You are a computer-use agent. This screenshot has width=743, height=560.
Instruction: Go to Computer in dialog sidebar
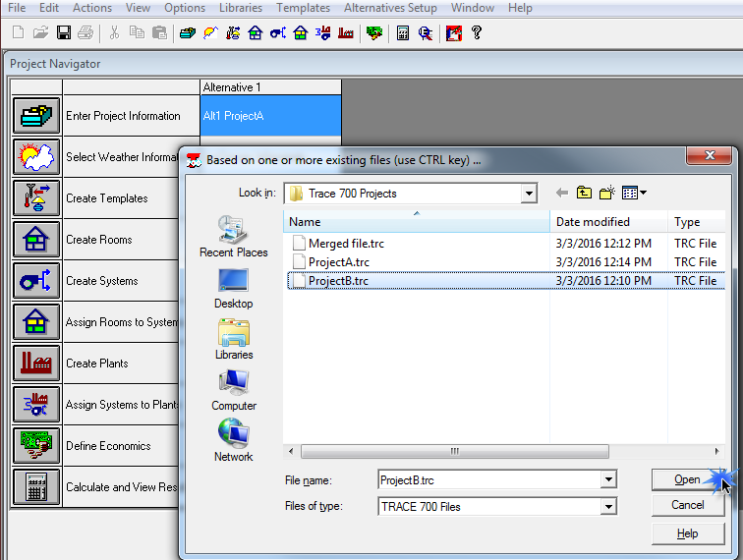click(x=234, y=390)
